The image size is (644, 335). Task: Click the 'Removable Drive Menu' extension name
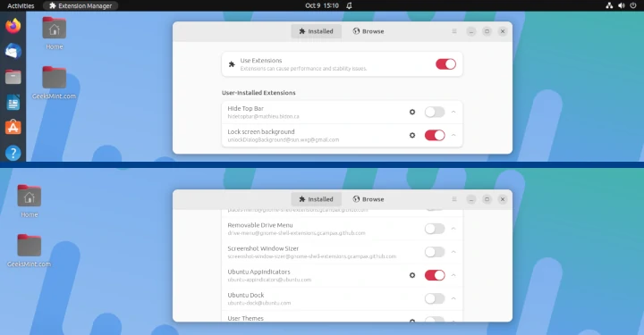point(260,225)
